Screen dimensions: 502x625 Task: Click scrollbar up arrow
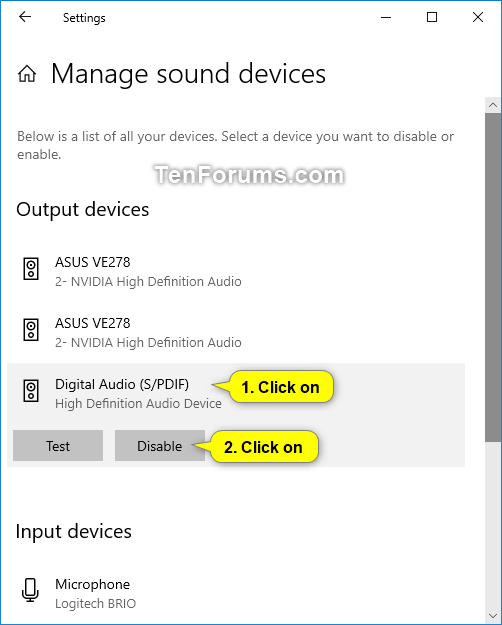coord(493,105)
